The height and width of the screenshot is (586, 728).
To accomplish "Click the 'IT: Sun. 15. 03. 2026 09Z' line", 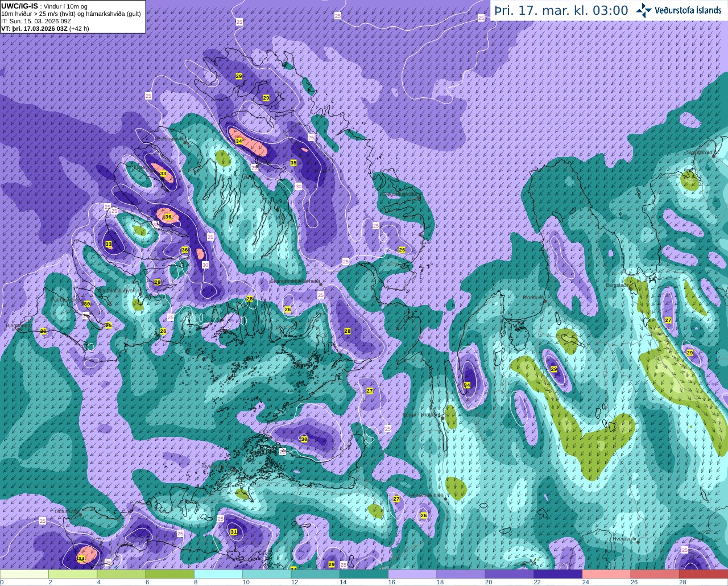I will tap(36, 21).
